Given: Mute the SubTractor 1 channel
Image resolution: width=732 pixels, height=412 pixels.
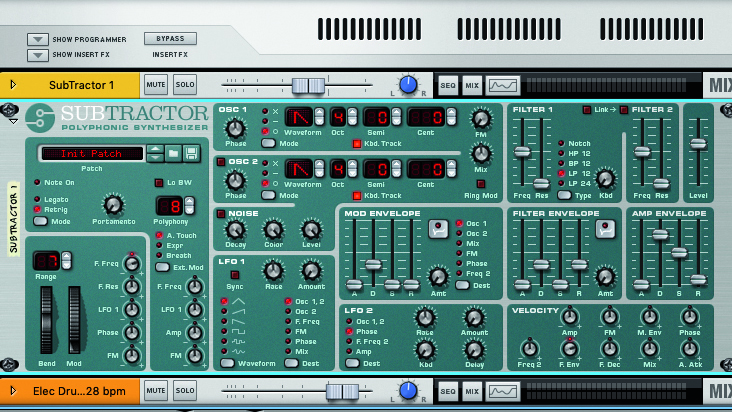Looking at the screenshot, I should [x=155, y=85].
